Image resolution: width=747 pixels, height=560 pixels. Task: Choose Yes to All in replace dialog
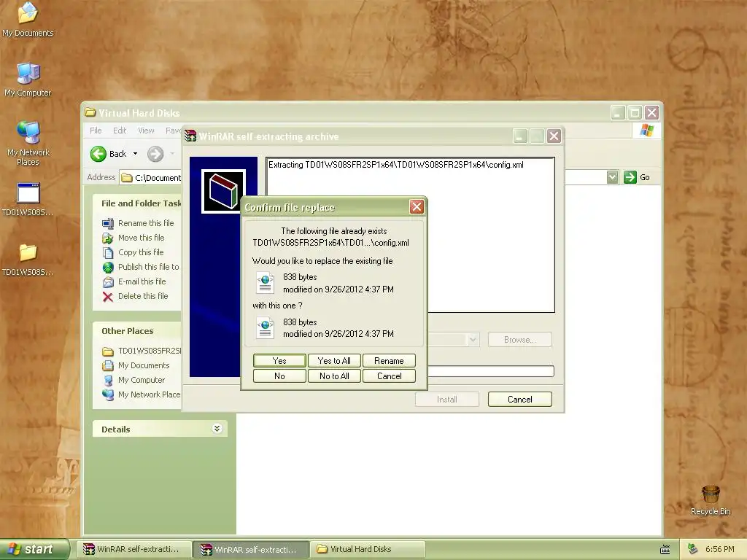point(334,360)
